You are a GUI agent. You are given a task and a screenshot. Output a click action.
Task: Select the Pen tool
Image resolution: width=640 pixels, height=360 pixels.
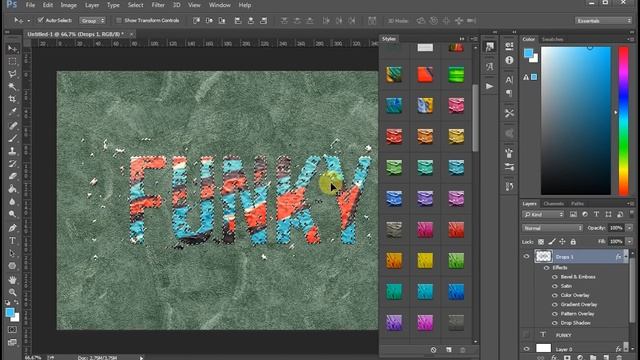[x=13, y=228]
